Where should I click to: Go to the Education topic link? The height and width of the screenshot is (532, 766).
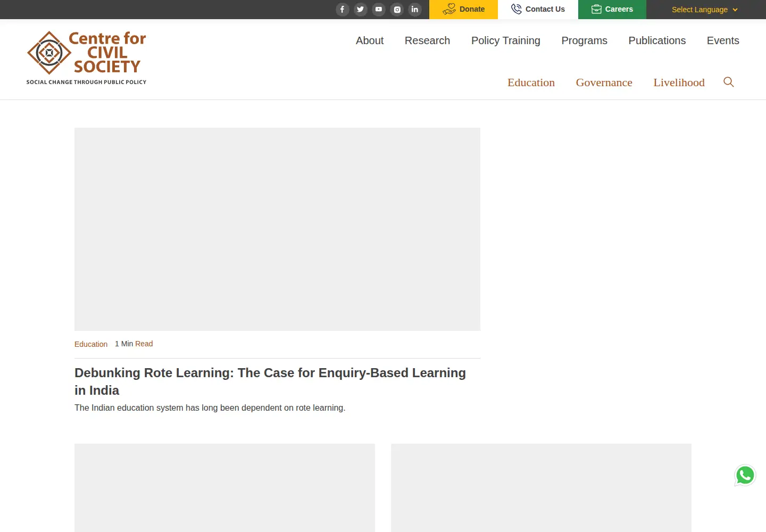(531, 82)
